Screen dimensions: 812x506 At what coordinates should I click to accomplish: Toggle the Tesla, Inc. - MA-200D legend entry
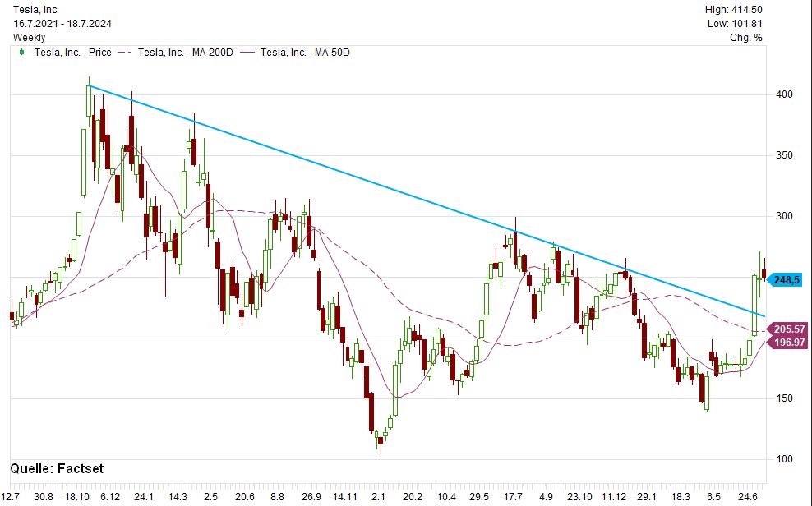coord(187,53)
